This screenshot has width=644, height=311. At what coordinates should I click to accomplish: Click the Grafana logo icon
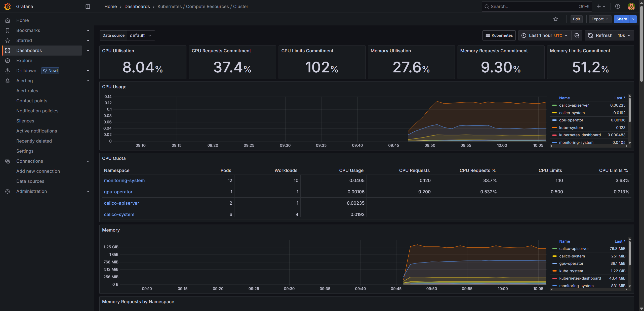pos(8,7)
